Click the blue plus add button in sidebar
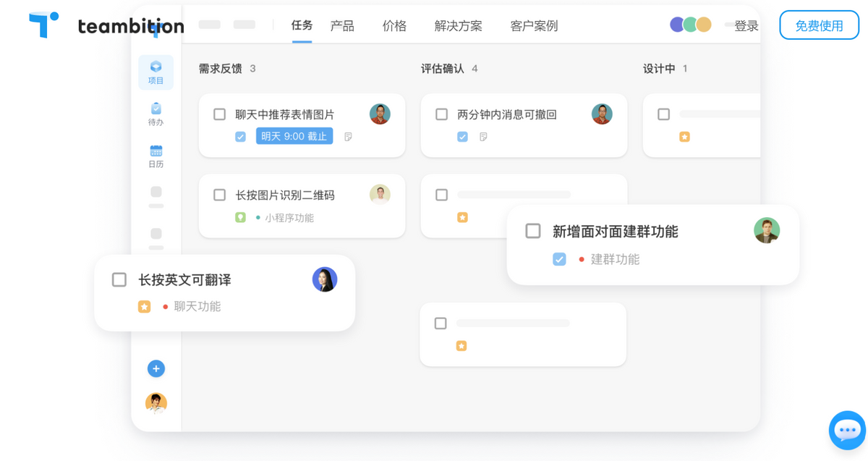 (156, 368)
